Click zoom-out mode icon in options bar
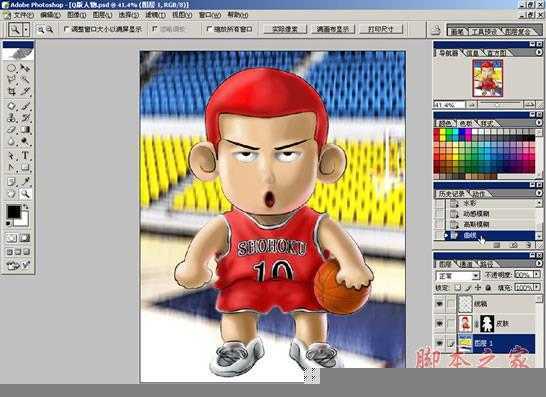546x397 pixels. point(50,30)
